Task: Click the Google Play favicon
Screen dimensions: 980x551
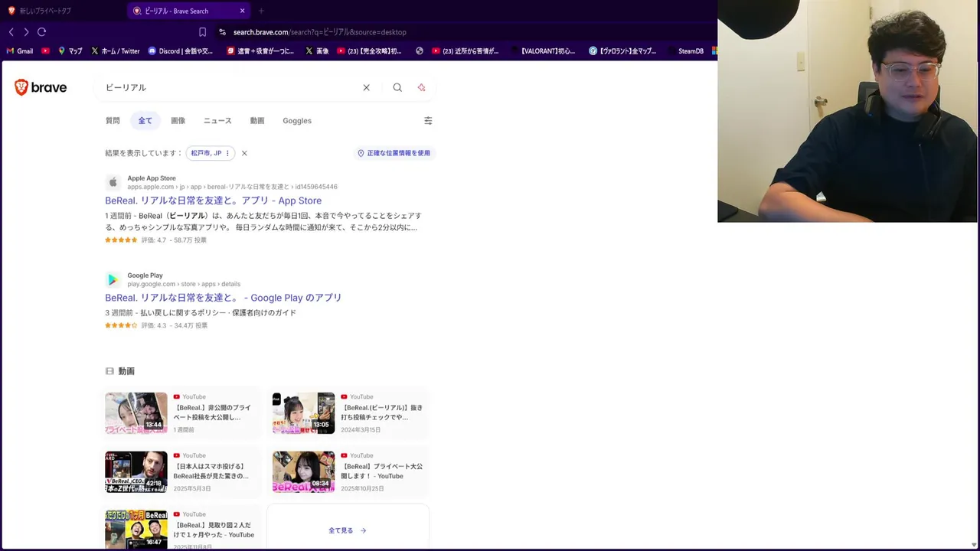Action: (x=113, y=279)
